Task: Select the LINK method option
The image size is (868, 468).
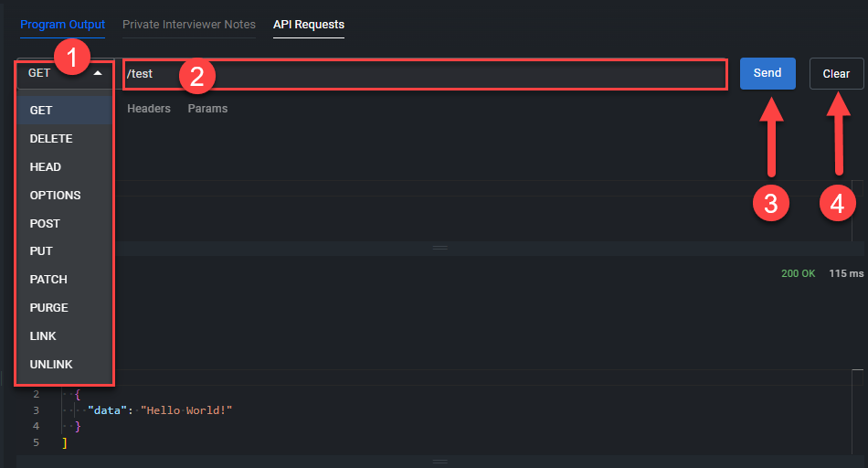Action: (43, 336)
